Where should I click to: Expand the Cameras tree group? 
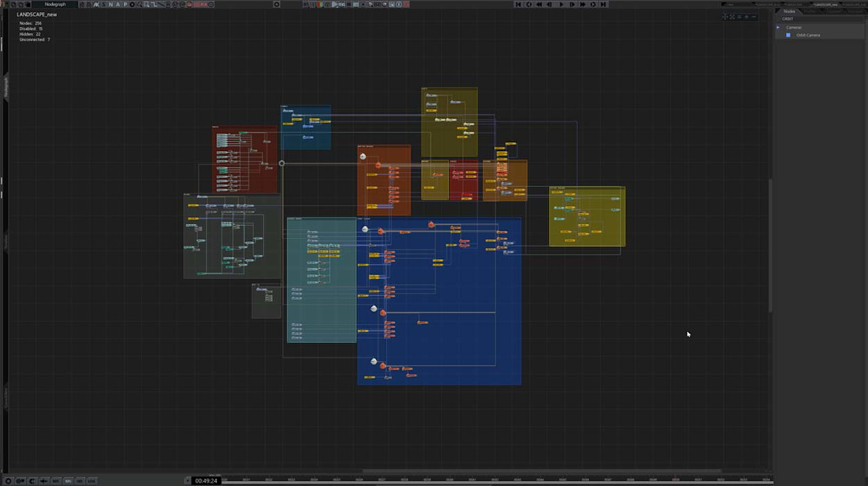coord(778,28)
